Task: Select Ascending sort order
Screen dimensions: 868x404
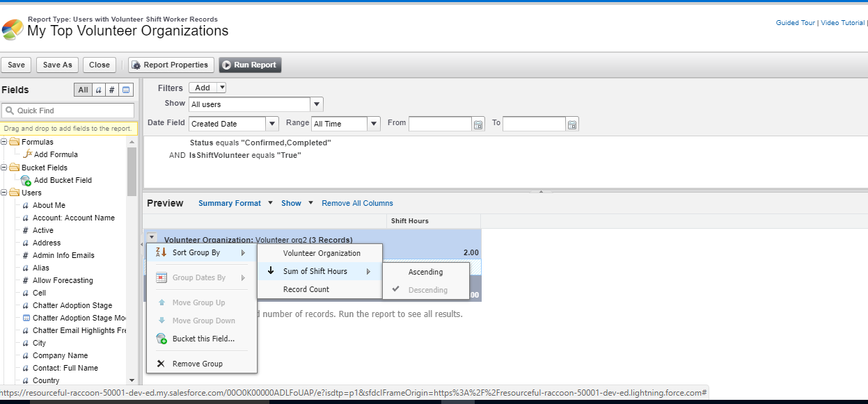Action: point(426,272)
